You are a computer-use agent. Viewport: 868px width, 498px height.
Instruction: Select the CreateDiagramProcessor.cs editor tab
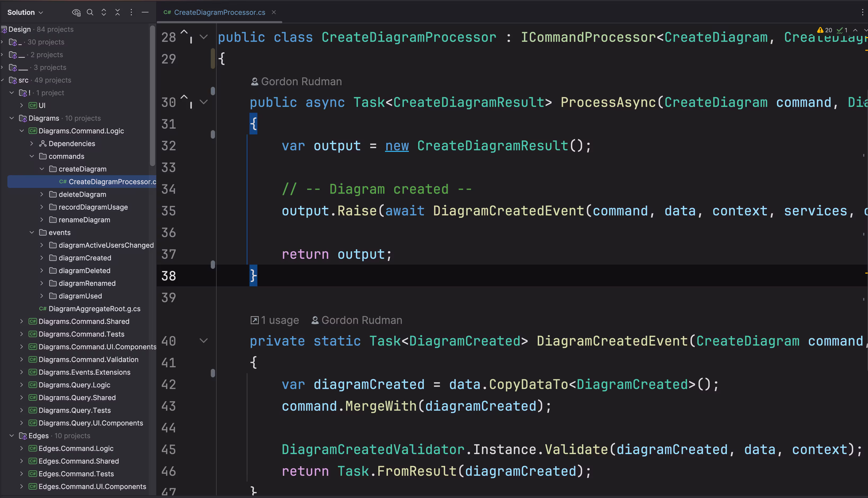tap(219, 12)
